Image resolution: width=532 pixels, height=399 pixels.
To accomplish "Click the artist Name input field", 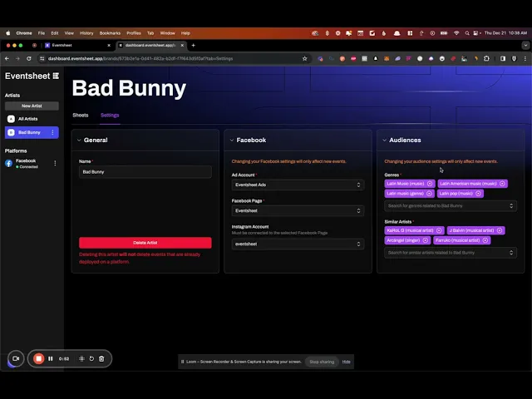I will 145,172.
